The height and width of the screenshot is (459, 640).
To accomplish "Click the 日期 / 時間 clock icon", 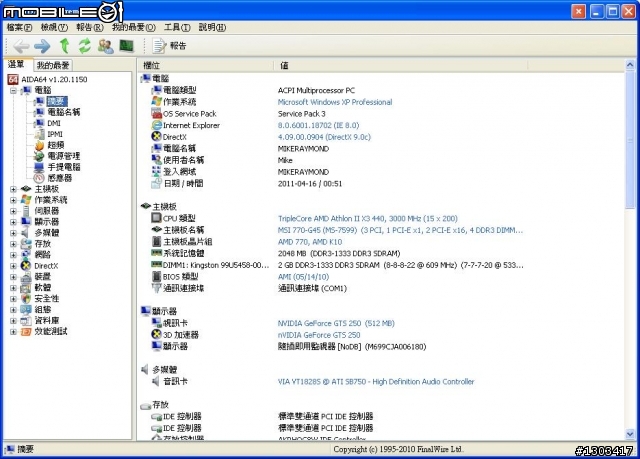I will point(156,183).
